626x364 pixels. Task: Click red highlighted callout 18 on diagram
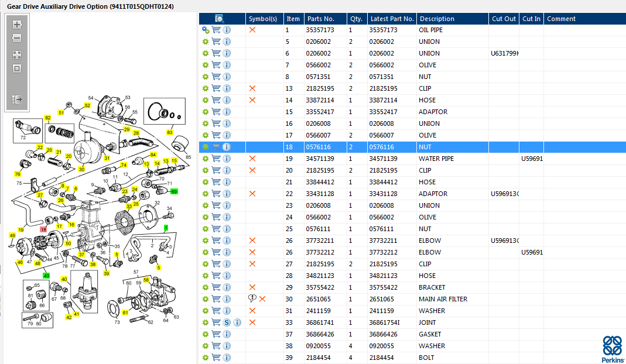tap(43, 230)
